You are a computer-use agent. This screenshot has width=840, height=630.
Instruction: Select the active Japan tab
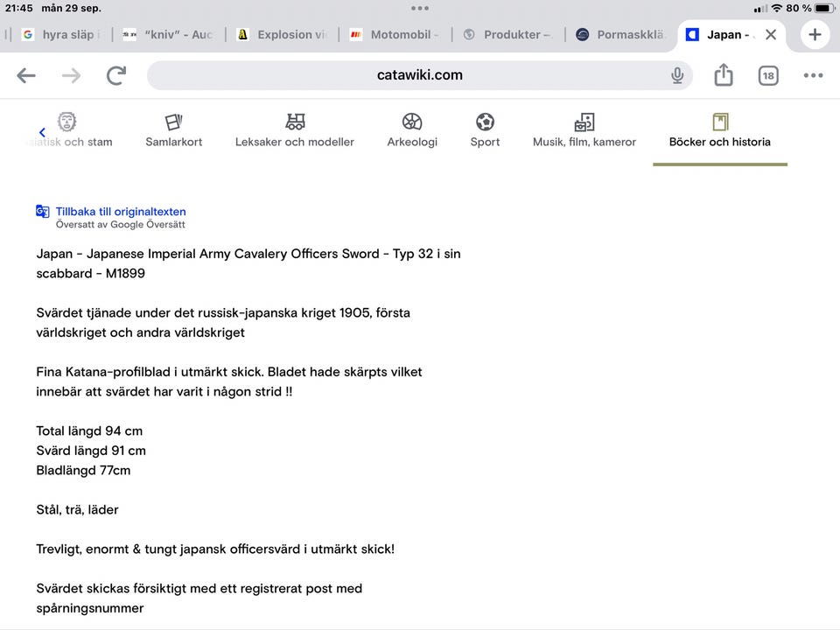pos(720,35)
